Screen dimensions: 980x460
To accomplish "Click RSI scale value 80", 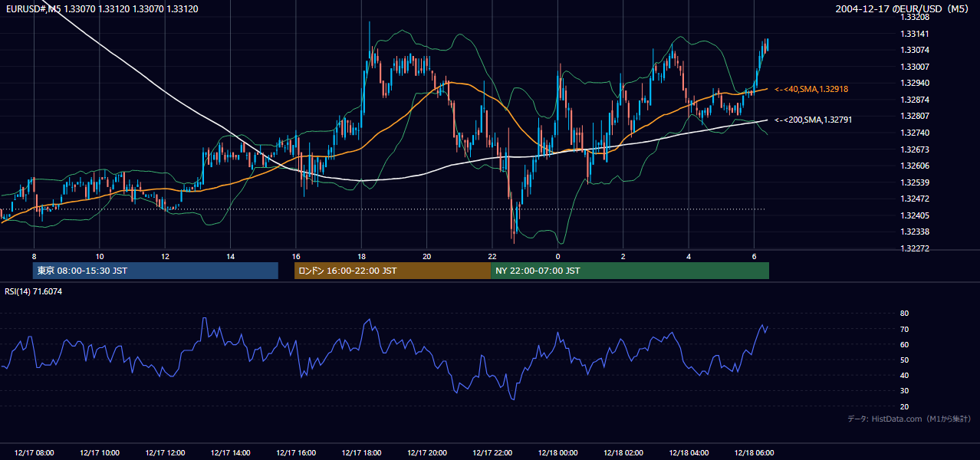I will point(904,314).
